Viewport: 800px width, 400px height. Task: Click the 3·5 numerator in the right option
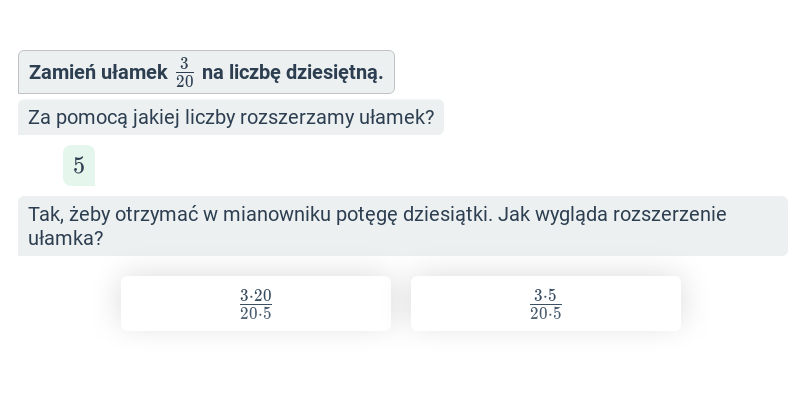point(545,295)
